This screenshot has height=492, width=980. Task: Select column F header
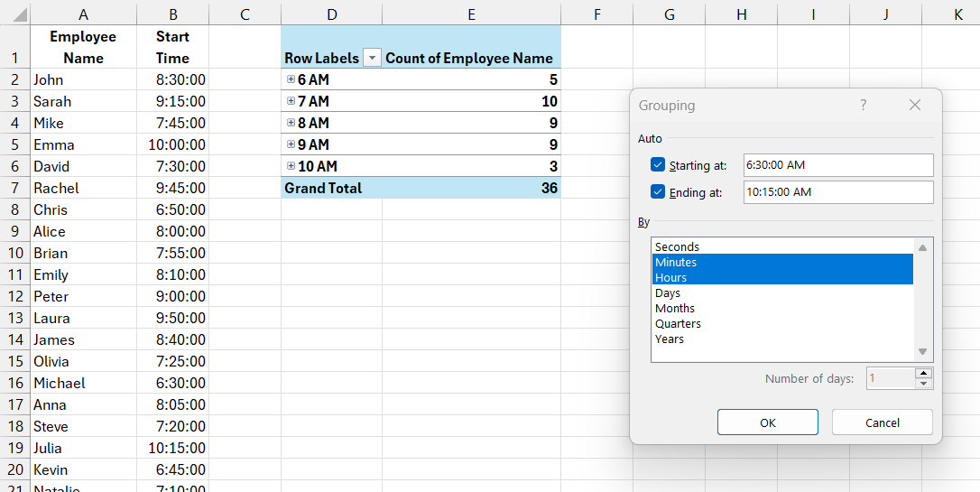(x=596, y=14)
